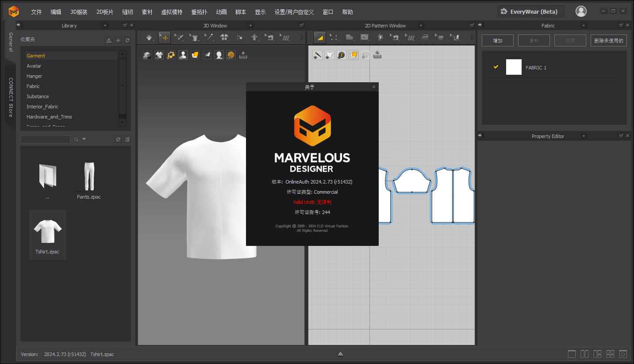Choose the steam iron tool in 2D toolbar
Image resolution: width=634 pixels, height=364 pixels.
point(424,38)
